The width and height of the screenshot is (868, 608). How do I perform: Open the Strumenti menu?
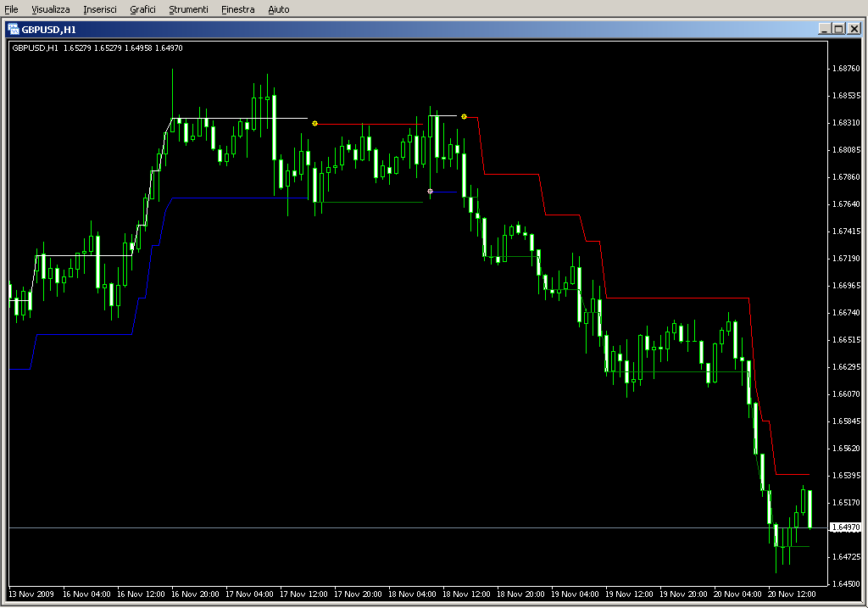[188, 9]
